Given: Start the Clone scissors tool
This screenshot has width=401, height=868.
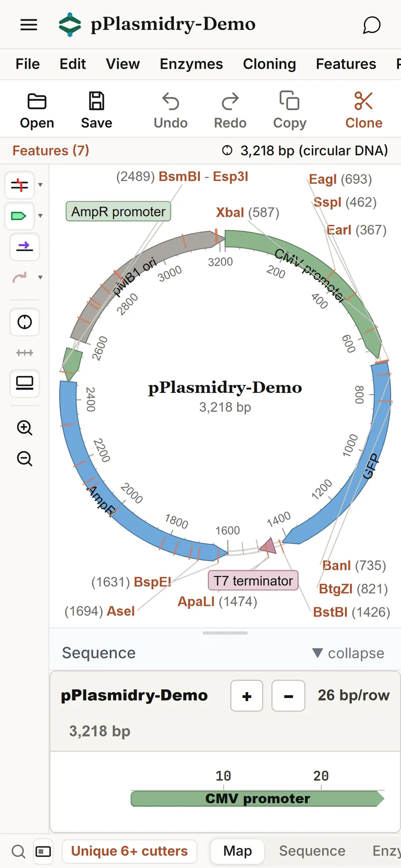Looking at the screenshot, I should [363, 111].
